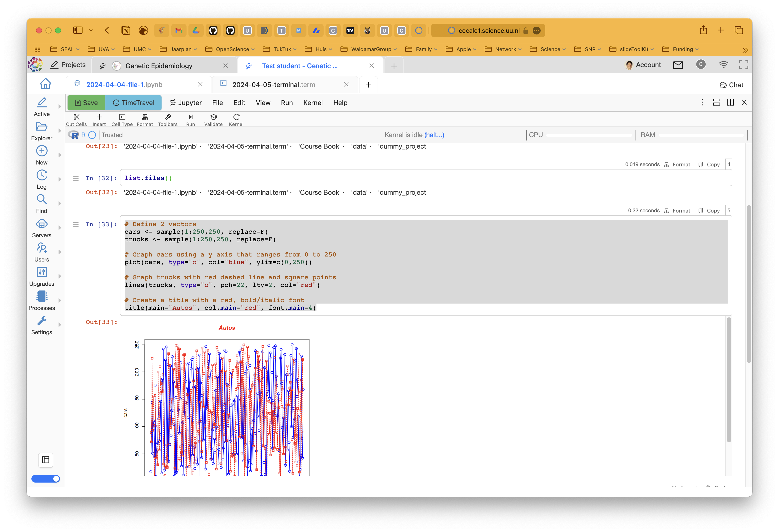Format the In [32] cell
The height and width of the screenshot is (532, 779).
coord(677,164)
